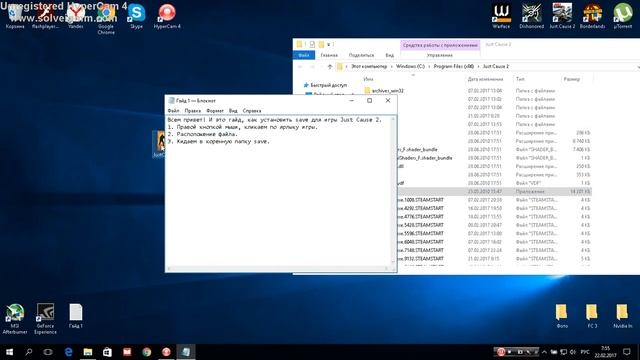This screenshot has width=640, height=360.
Task: Sort Explorer files by Имя column
Action: [x=368, y=79]
